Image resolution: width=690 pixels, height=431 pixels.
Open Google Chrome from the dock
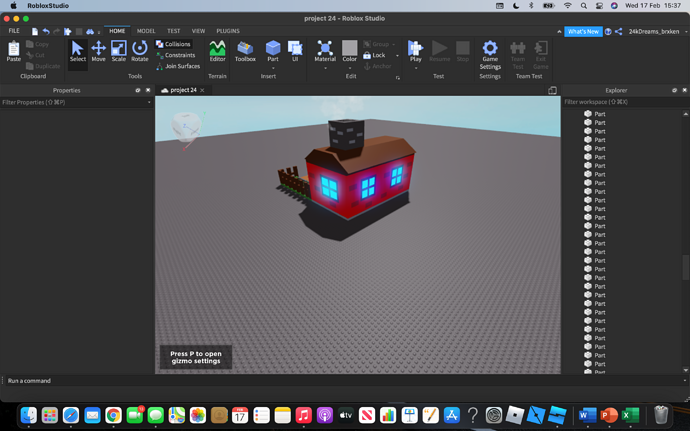(x=114, y=415)
